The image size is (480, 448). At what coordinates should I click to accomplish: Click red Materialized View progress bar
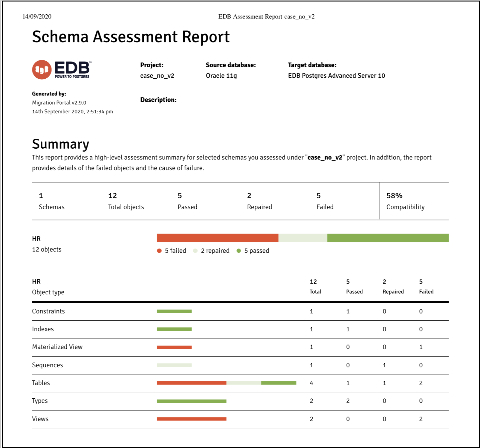tap(174, 347)
